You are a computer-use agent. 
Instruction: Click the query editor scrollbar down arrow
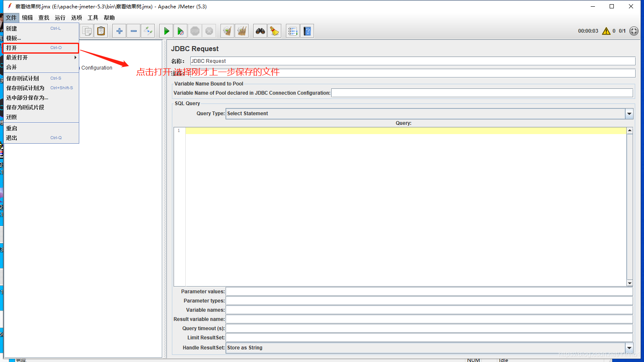[x=629, y=283]
